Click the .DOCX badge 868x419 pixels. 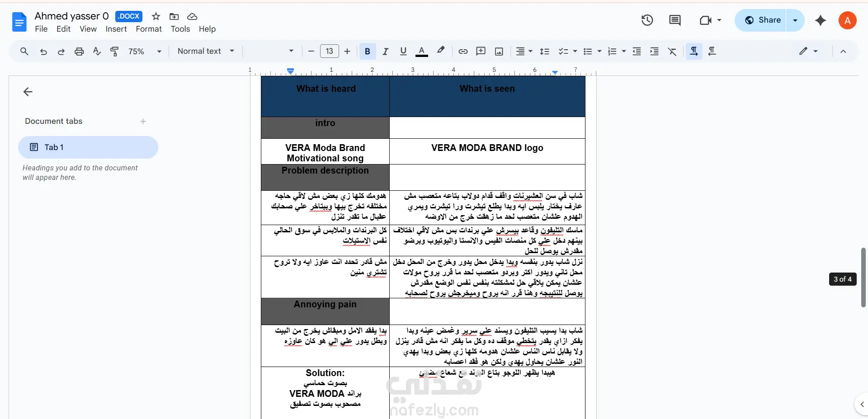pos(129,16)
